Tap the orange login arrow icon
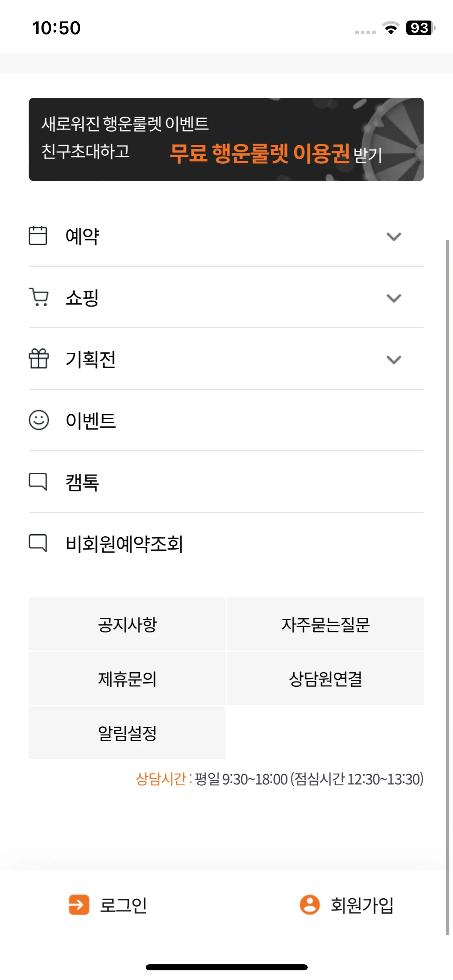The width and height of the screenshot is (453, 980). click(x=79, y=905)
